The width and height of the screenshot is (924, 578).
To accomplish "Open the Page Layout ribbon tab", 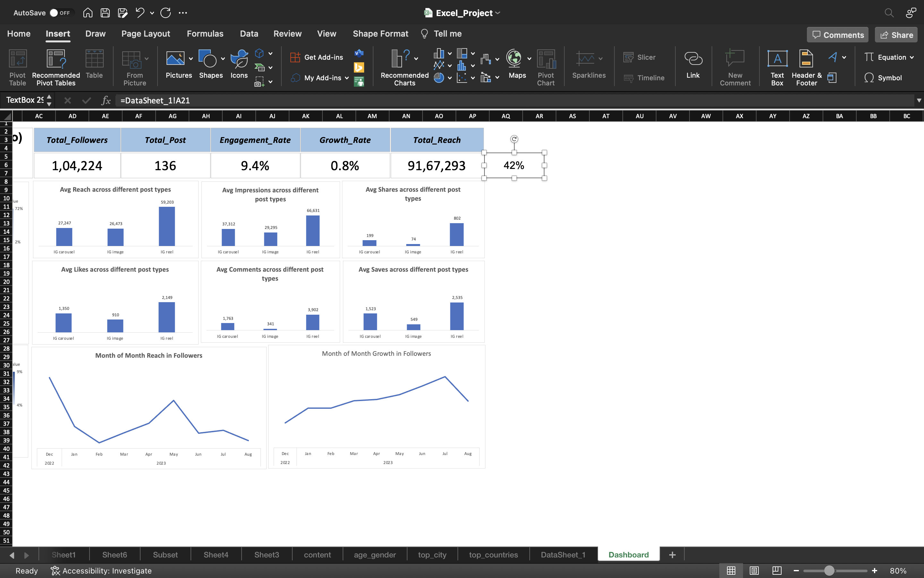I will point(146,34).
